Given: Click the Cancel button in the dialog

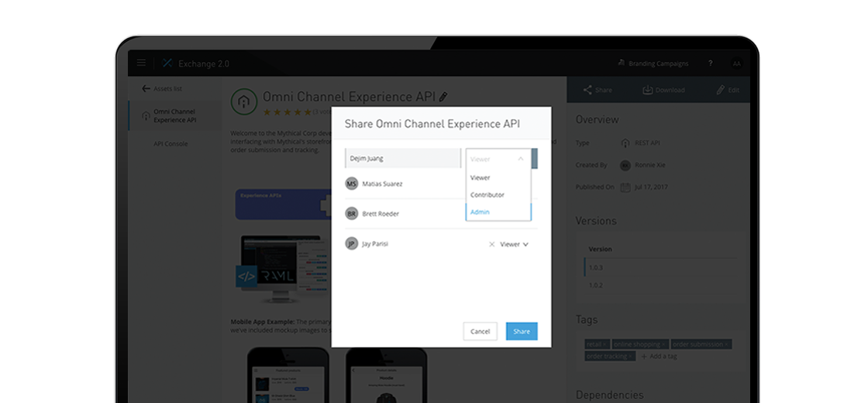Looking at the screenshot, I should click(480, 332).
